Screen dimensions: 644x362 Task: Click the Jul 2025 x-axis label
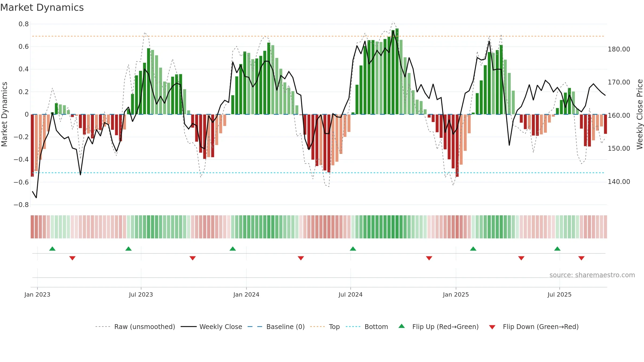coord(559,294)
